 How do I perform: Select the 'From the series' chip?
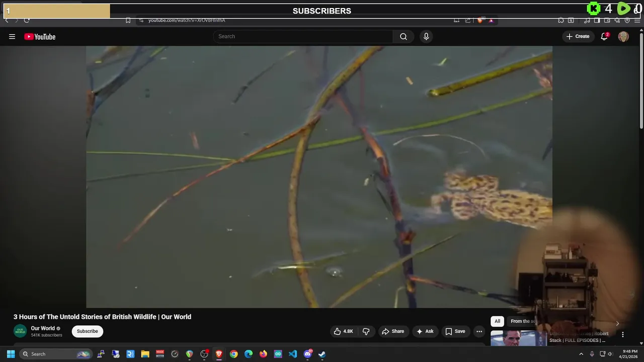522,321
